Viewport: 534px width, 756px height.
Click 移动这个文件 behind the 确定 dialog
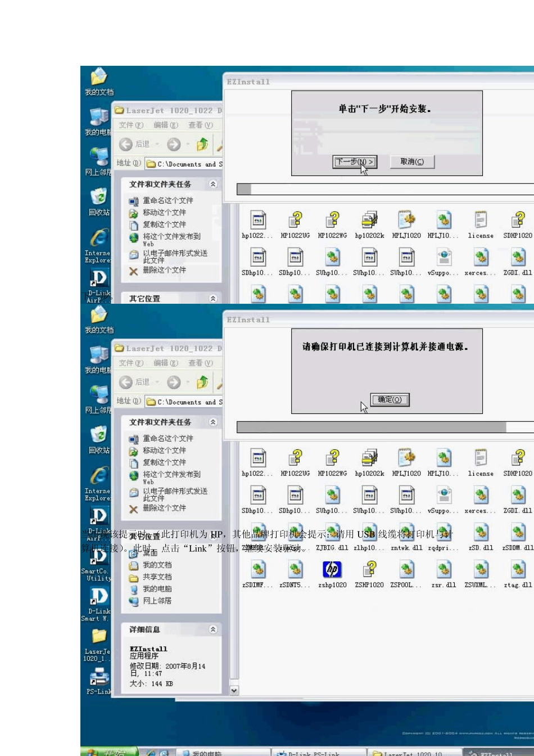(158, 450)
